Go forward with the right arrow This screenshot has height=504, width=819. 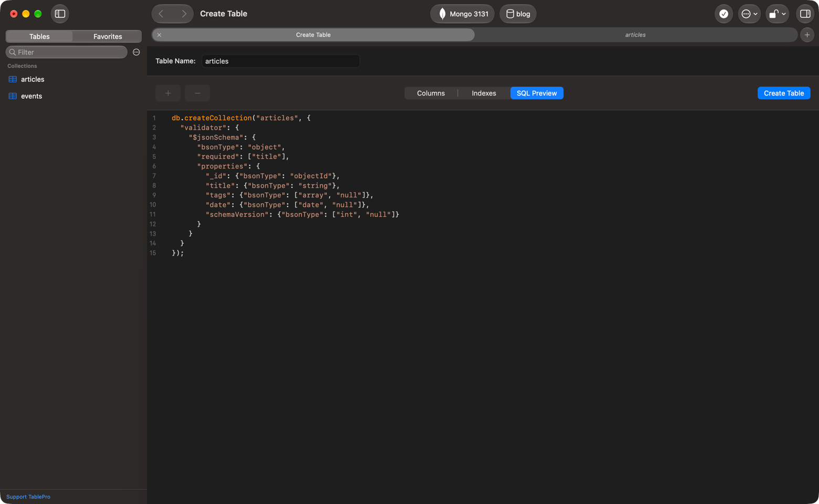[x=184, y=14]
